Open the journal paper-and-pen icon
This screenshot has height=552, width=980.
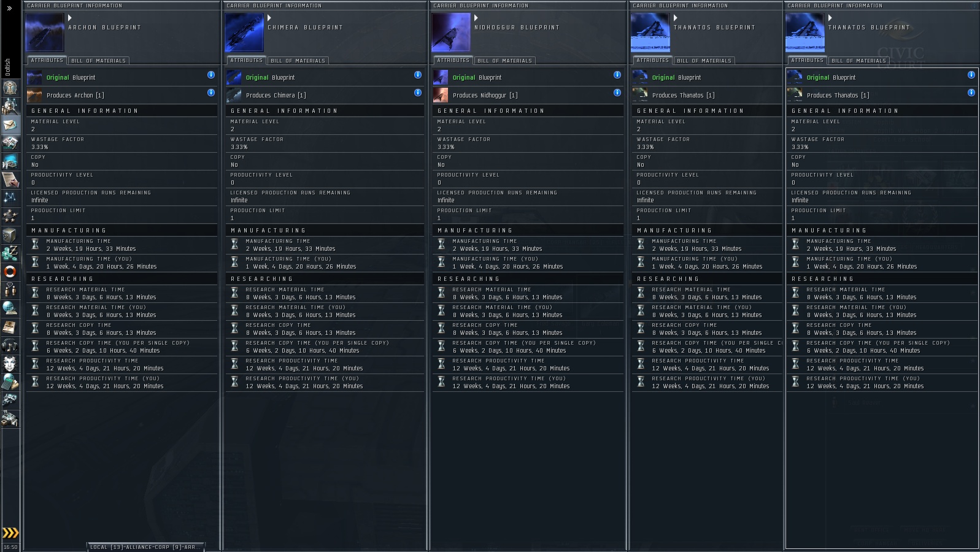10,180
